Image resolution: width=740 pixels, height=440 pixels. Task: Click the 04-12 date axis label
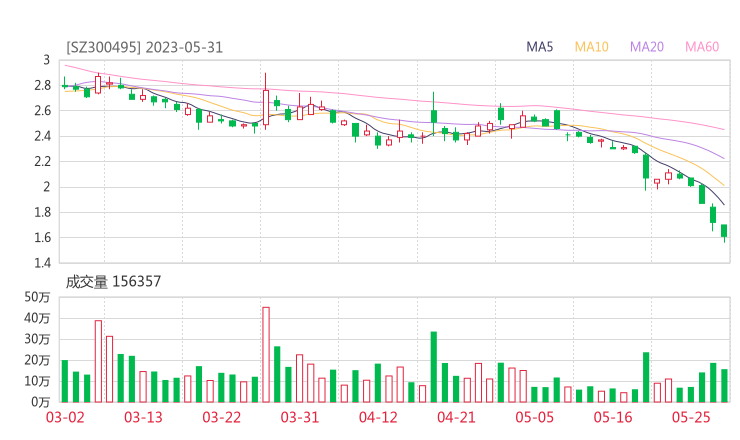pyautogui.click(x=378, y=417)
